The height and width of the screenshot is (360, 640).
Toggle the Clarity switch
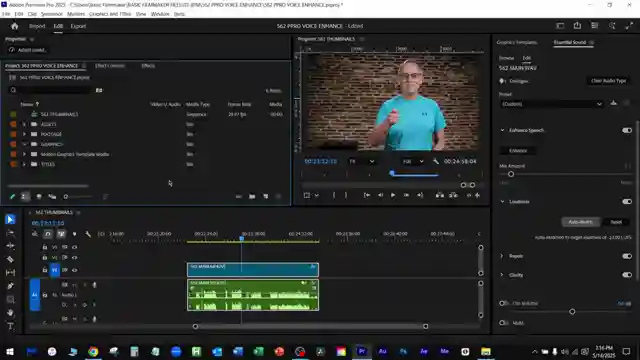pos(627,275)
